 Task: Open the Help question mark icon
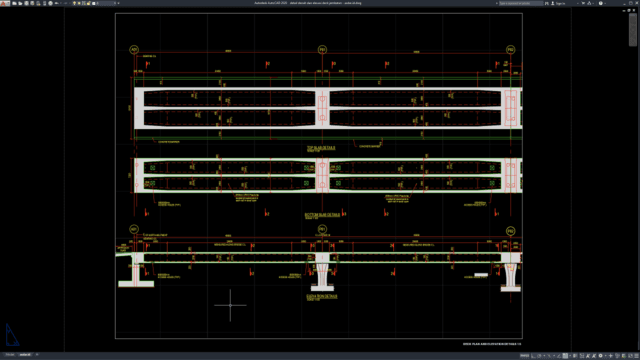[600, 3]
